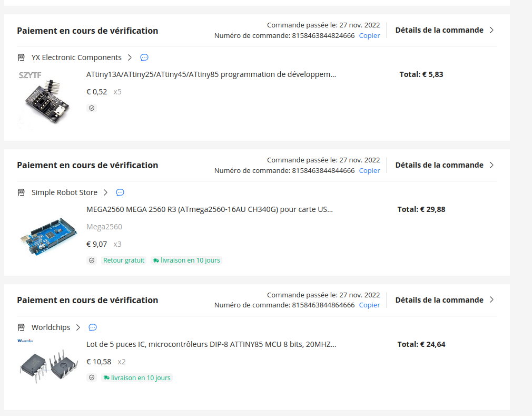Viewport: 532px width, 416px height.
Task: Open the ATtiny13A/ATtiny25 product title
Action: tap(211, 74)
